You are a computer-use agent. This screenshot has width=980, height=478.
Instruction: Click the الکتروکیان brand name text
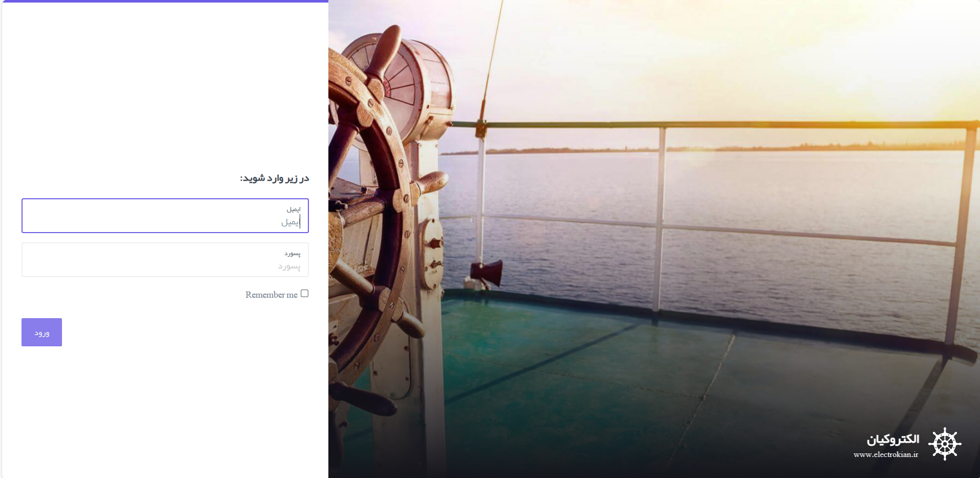[x=893, y=440]
